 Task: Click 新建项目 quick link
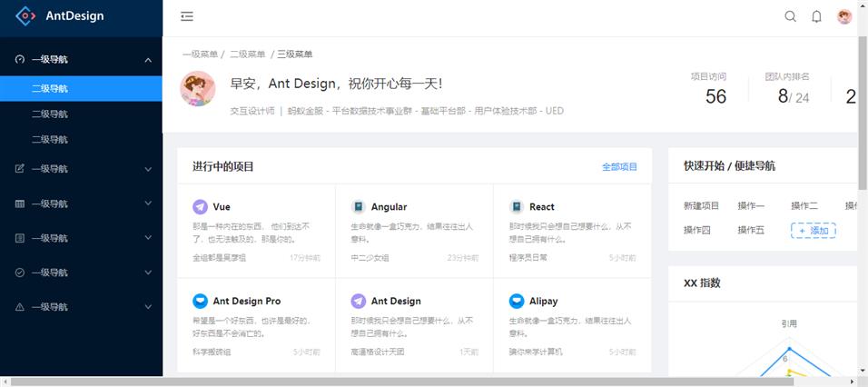tap(701, 206)
